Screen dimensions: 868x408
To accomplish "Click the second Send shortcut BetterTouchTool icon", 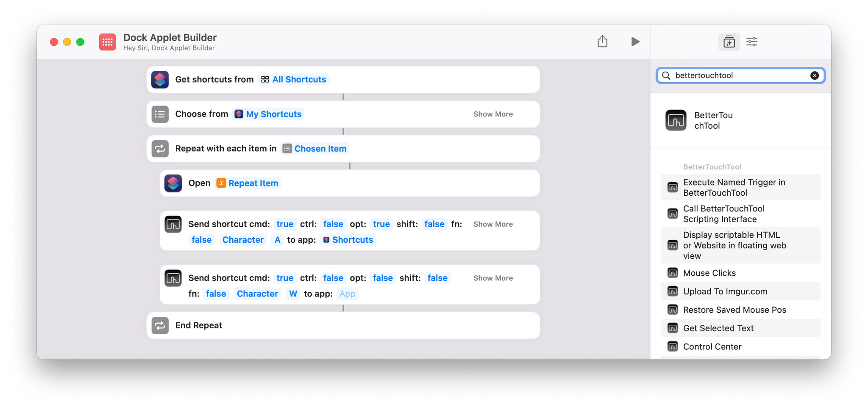I will point(173,278).
